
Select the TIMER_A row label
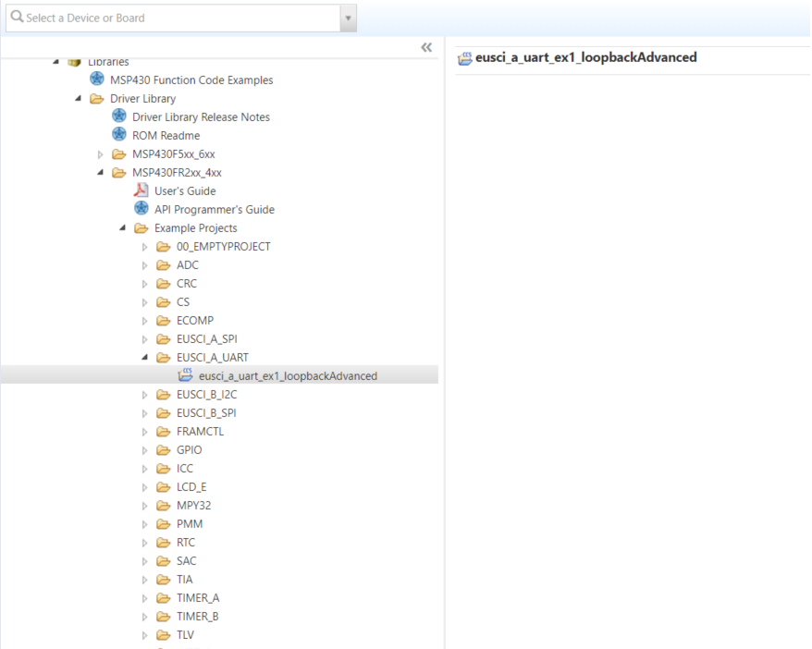(x=198, y=598)
